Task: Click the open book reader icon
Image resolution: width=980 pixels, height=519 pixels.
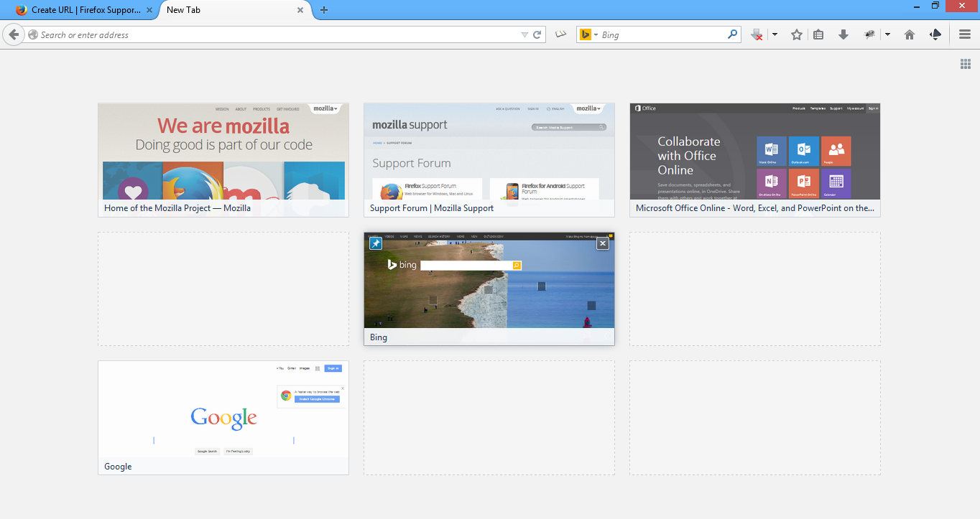Action: tap(561, 34)
